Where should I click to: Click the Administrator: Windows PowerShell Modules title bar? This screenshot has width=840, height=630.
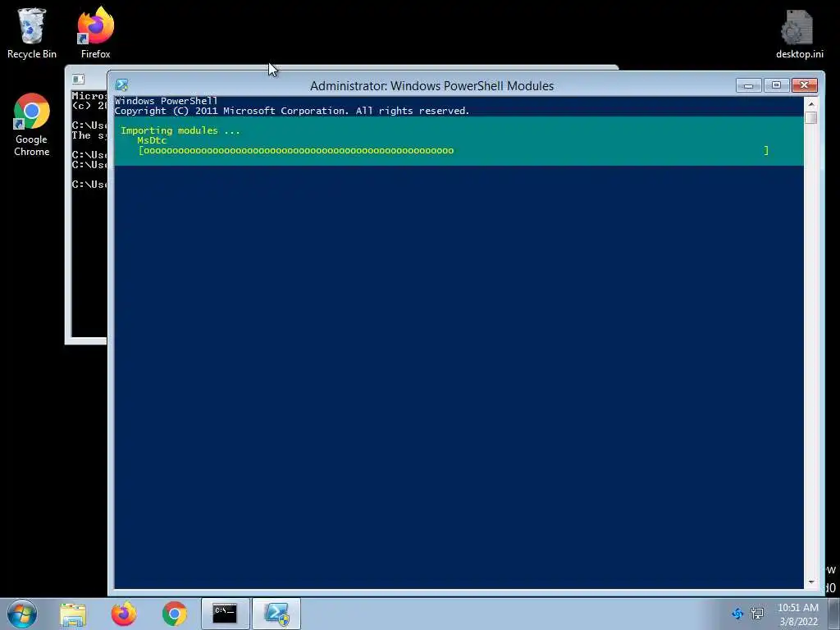pyautogui.click(x=431, y=85)
